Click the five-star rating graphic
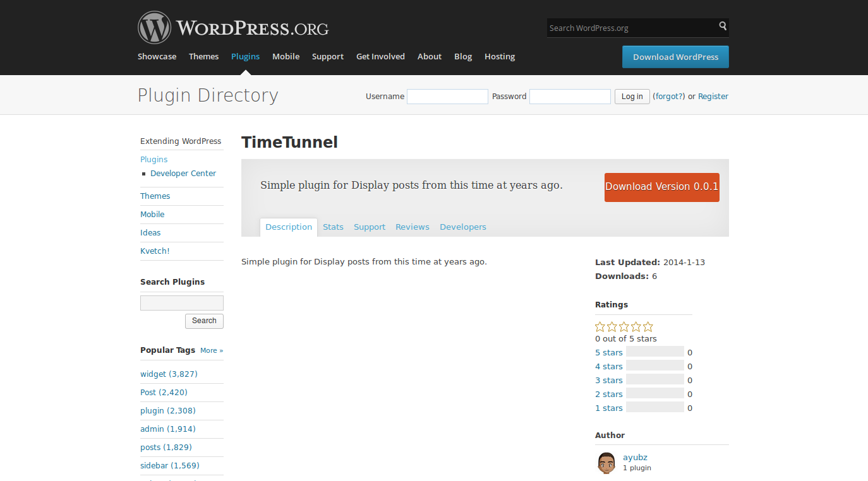 click(624, 326)
